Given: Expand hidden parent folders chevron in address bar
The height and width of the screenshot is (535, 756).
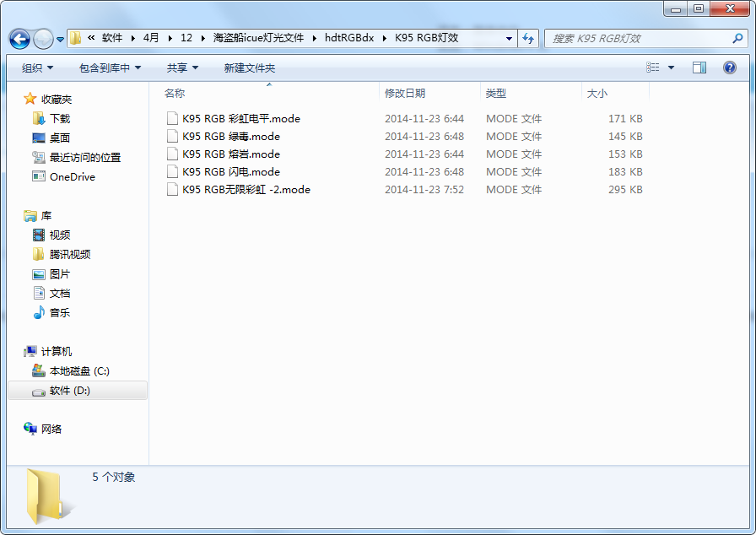Looking at the screenshot, I should pyautogui.click(x=91, y=38).
